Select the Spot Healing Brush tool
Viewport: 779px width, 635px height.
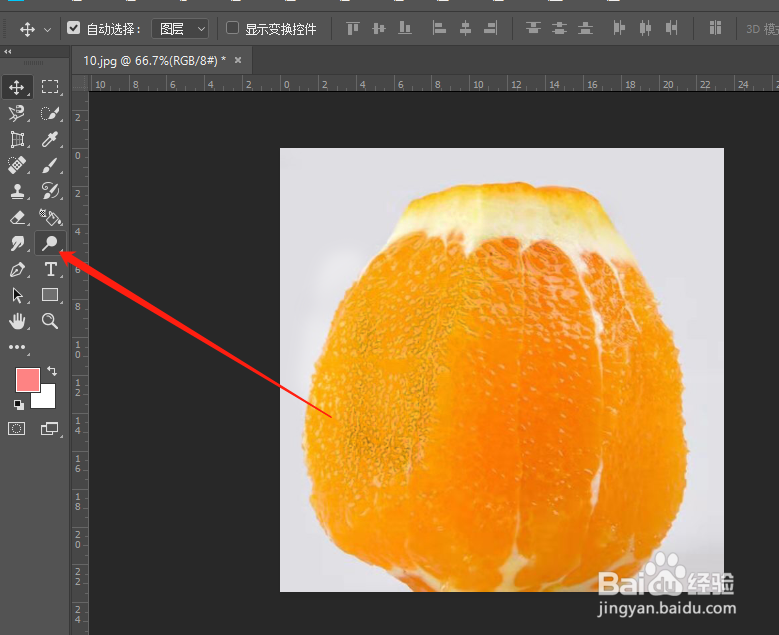tap(17, 165)
